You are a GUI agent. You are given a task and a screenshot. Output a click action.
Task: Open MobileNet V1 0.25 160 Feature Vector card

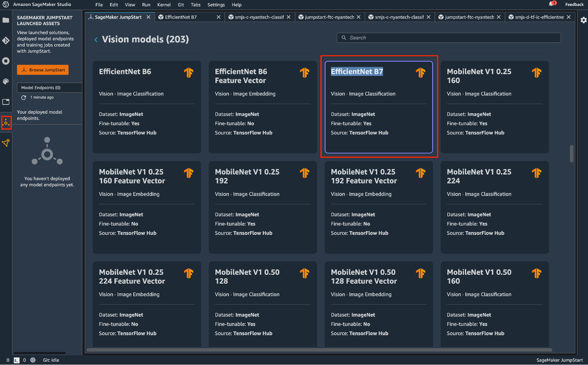point(147,207)
